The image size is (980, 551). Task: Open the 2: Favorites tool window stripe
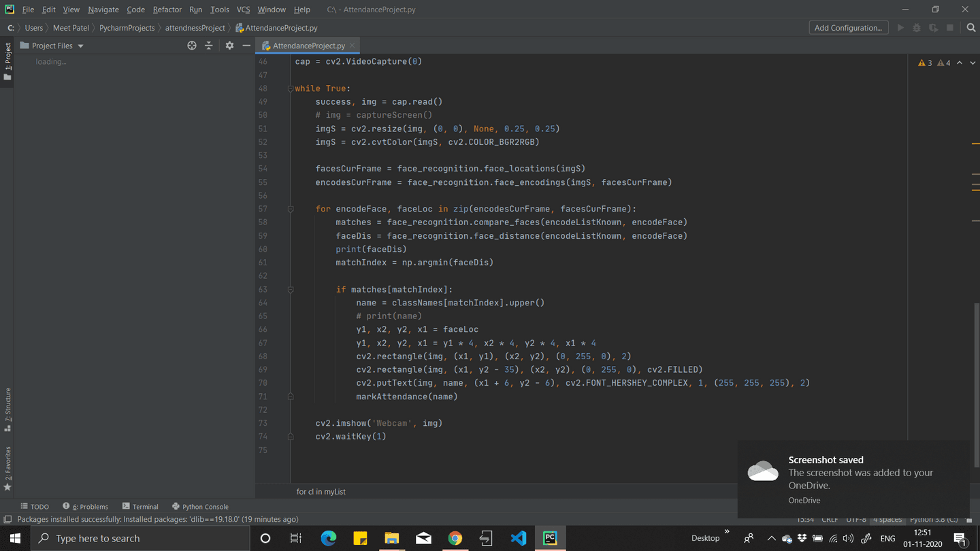7,469
